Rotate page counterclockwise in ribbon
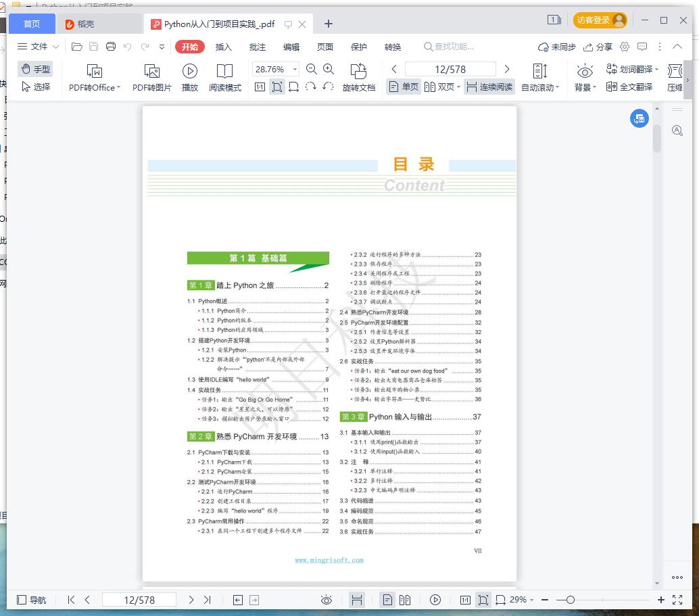 (328, 87)
